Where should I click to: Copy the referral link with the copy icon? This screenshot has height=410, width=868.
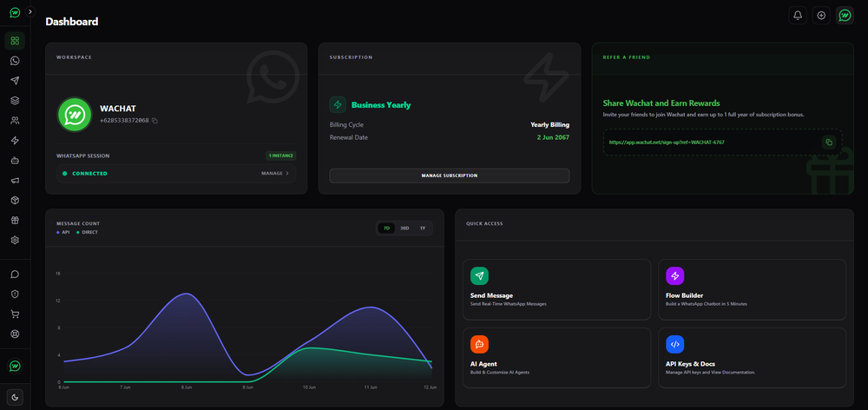pos(829,142)
